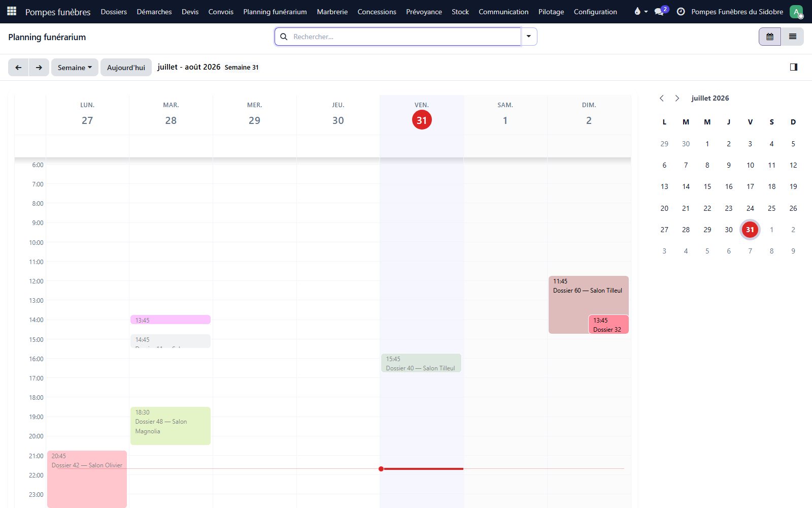The height and width of the screenshot is (508, 812).
Task: Open the user avatar menu
Action: click(796, 11)
